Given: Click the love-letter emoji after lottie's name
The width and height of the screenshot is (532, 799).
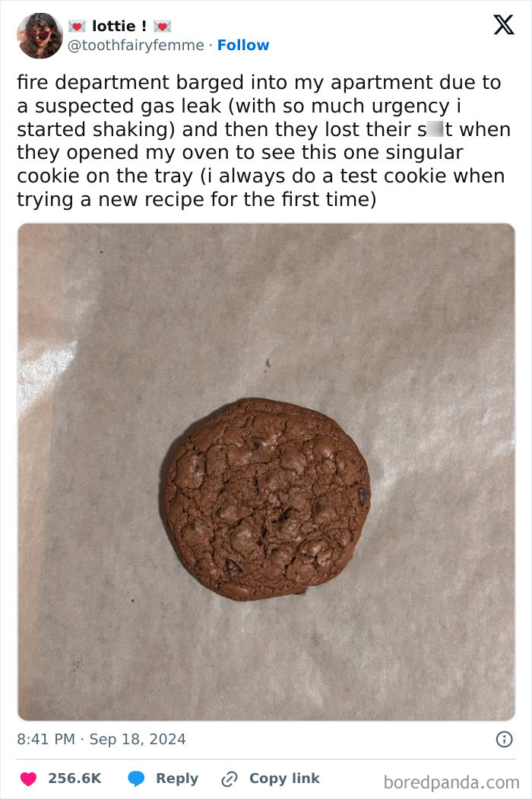Looking at the screenshot, I should tap(163, 26).
